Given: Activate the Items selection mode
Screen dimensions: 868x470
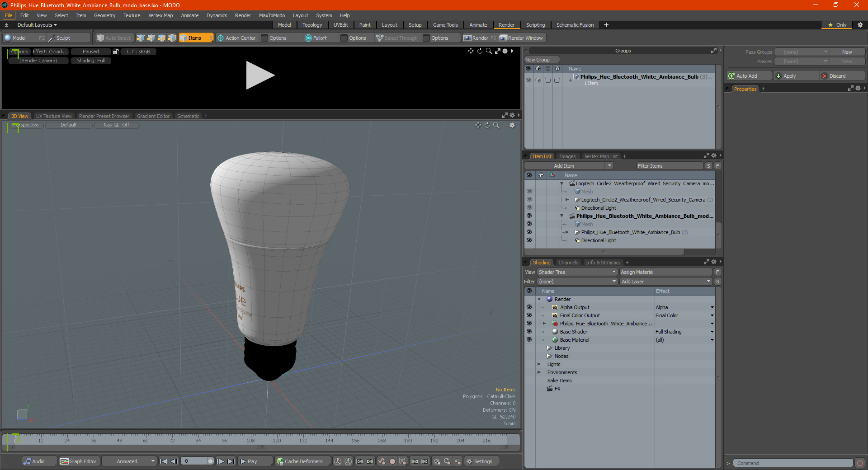Looking at the screenshot, I should coord(196,38).
